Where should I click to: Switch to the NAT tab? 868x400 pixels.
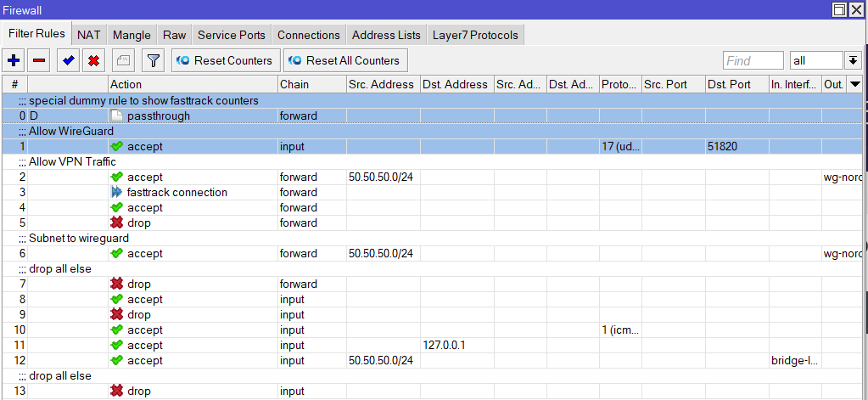(88, 35)
